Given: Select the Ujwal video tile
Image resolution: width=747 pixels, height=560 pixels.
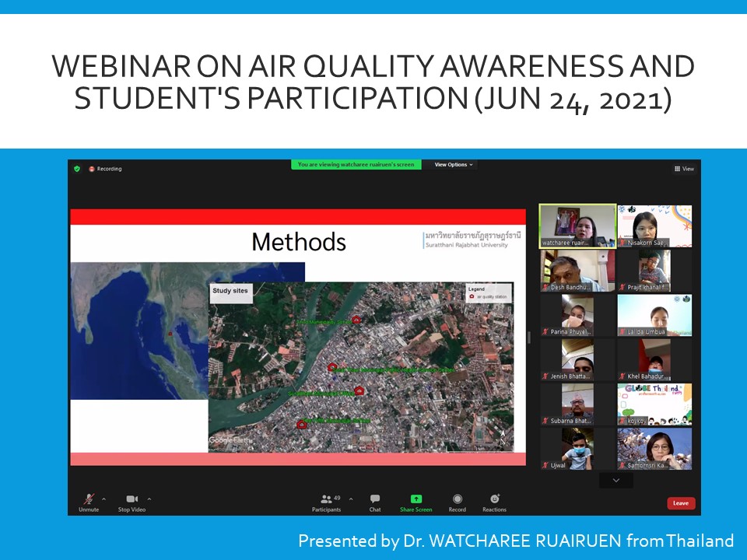Looking at the screenshot, I should click(x=577, y=449).
